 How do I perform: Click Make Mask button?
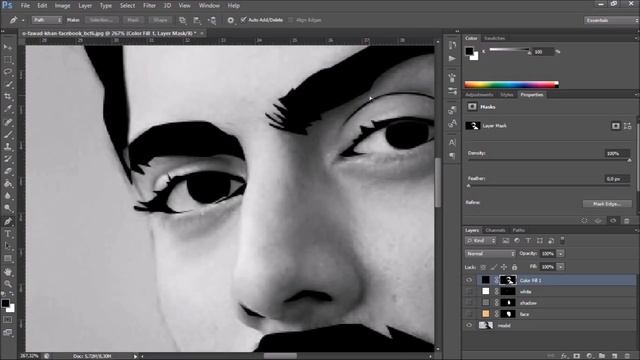tap(133, 20)
